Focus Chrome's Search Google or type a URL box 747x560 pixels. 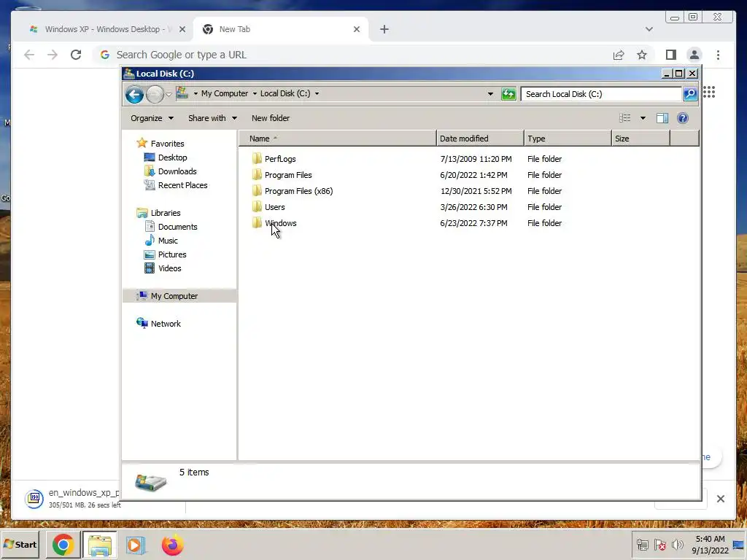[352, 55]
